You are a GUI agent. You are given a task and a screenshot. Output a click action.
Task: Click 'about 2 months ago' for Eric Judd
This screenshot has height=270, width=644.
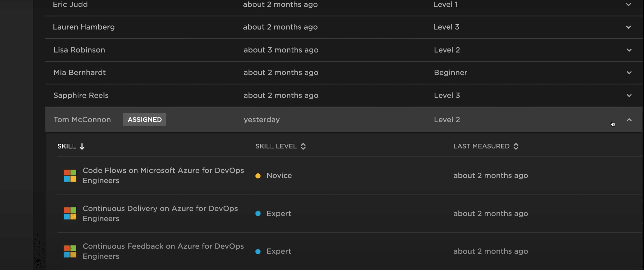click(280, 4)
